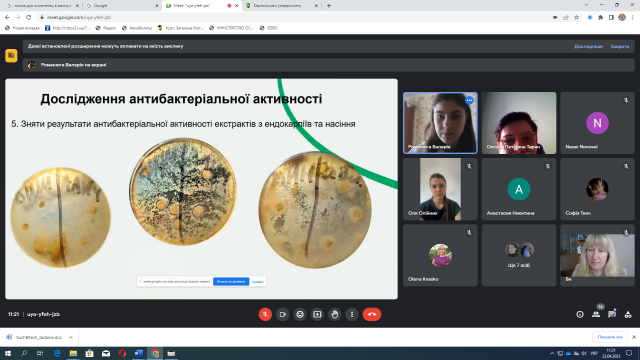Viewport: 640px width, 360px height.
Task: Click the red leave call button
Action: point(372,314)
